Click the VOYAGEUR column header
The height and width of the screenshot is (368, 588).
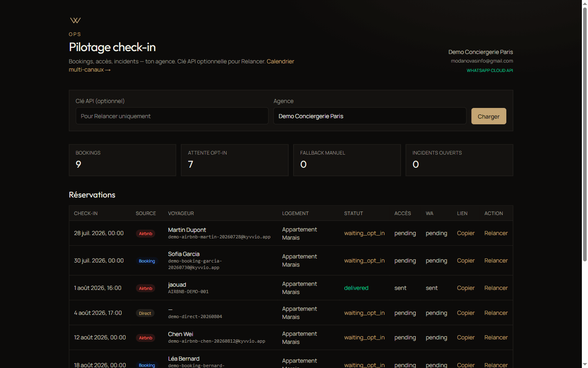pyautogui.click(x=181, y=213)
